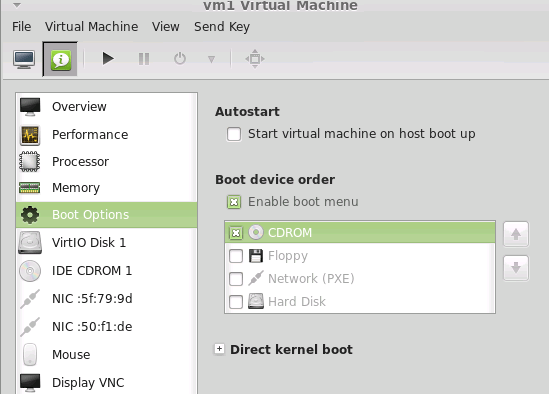Click the CDROM disc icon in boot list
This screenshot has width=549, height=394.
256,232
